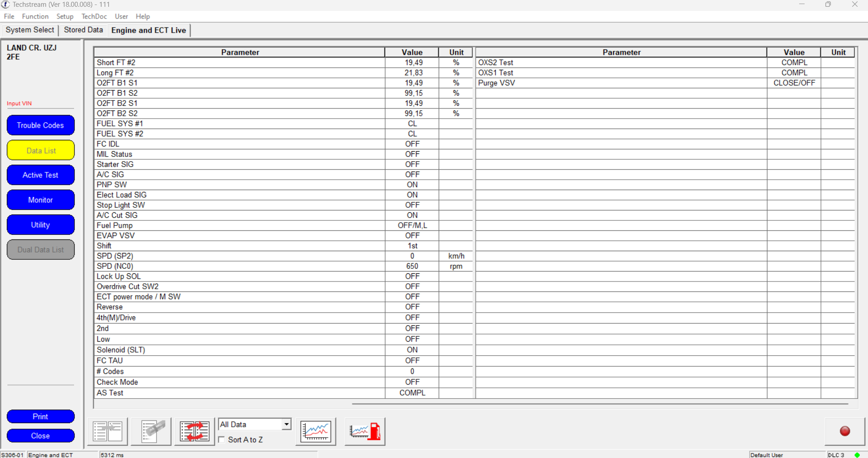Viewport: 868px width, 458px height.
Task: Click the greyed Dual Data List button
Action: (41, 250)
